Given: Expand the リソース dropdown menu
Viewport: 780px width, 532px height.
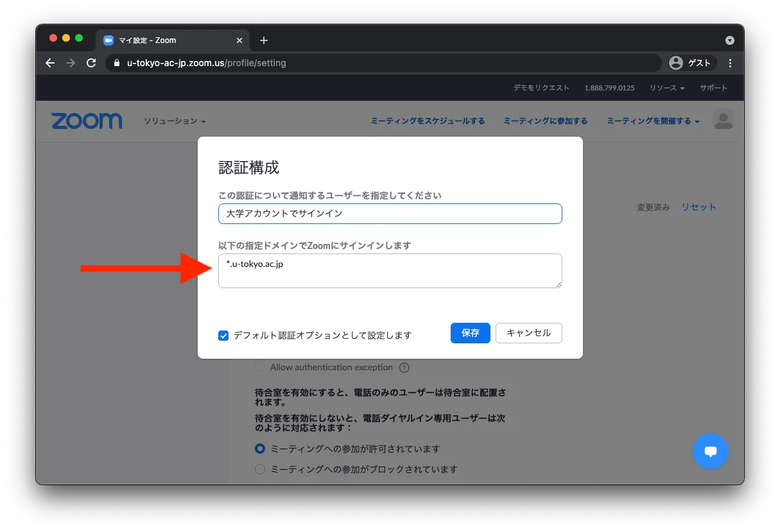Looking at the screenshot, I should click(x=667, y=88).
